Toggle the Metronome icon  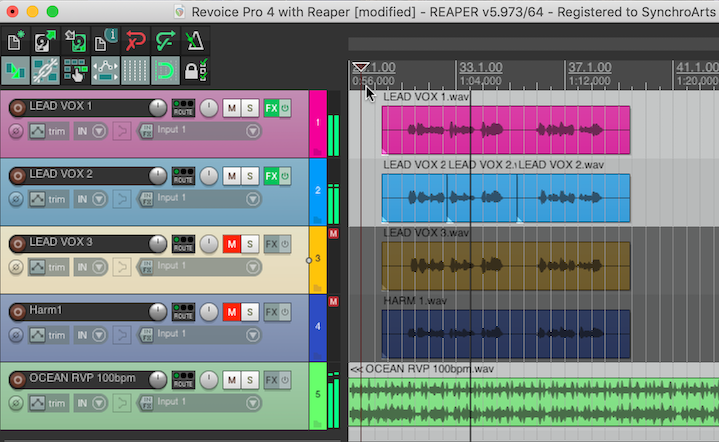tap(196, 42)
